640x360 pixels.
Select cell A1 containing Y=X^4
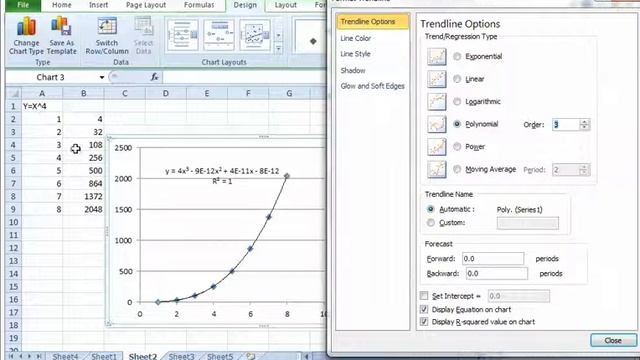pos(42,106)
